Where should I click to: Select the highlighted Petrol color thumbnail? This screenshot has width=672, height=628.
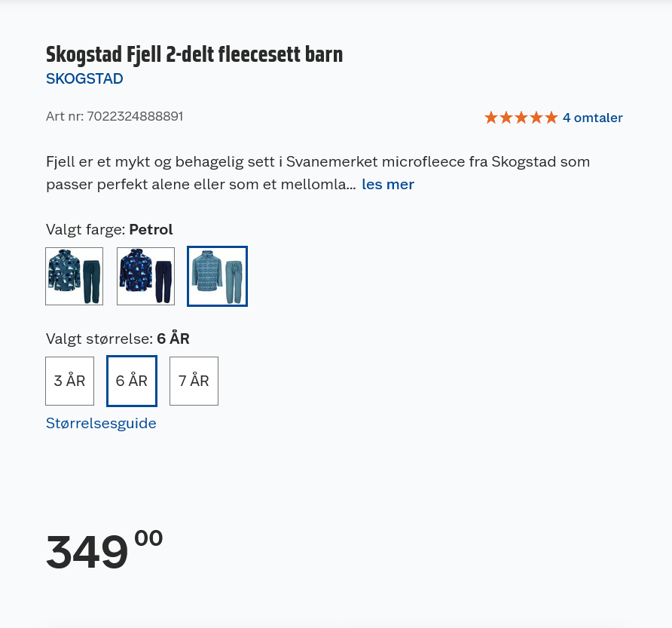click(x=217, y=276)
